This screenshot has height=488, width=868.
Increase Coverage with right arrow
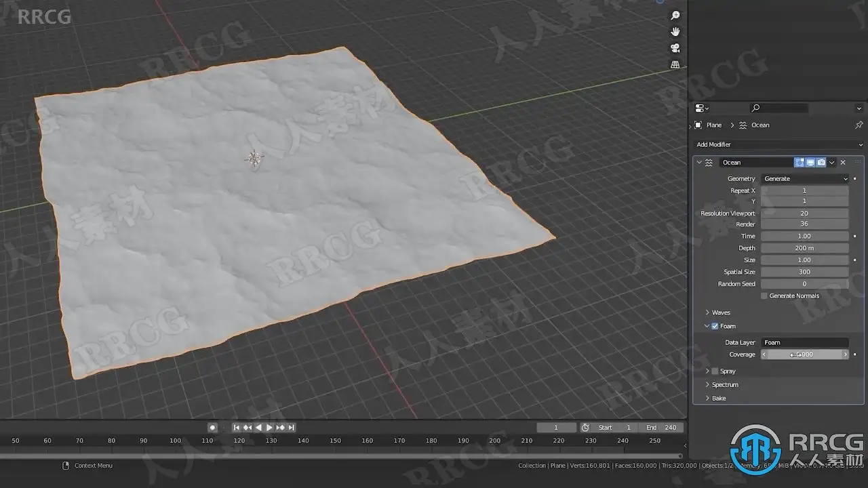pyautogui.click(x=845, y=354)
